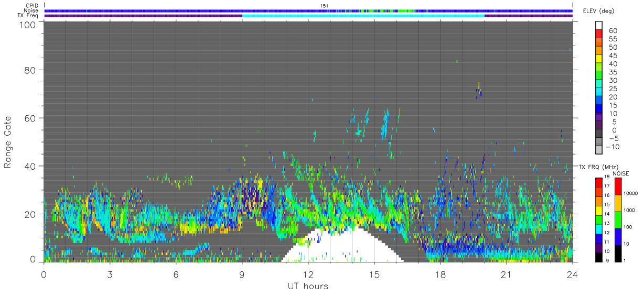Click the ELEV scale value "45"
Image resolution: width=644 pixels, height=297 pixels.
[x=613, y=56]
